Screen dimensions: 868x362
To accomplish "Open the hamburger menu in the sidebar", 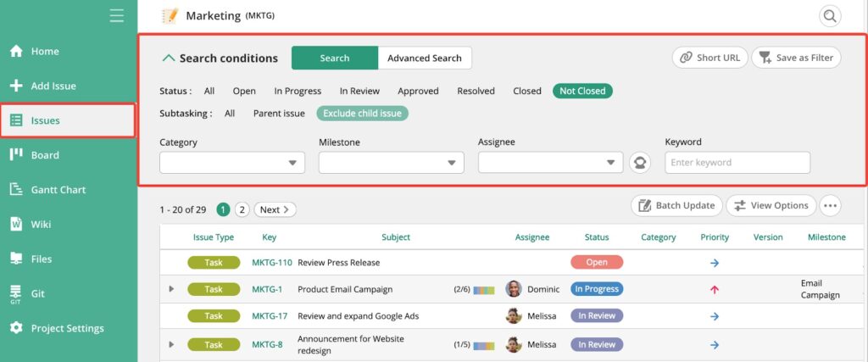I will point(117,15).
